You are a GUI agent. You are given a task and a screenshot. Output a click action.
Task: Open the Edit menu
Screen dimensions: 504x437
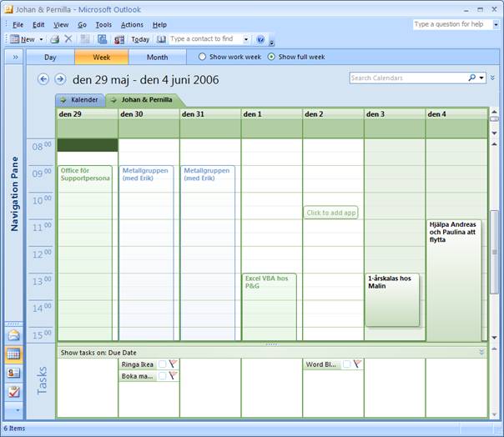(38, 25)
